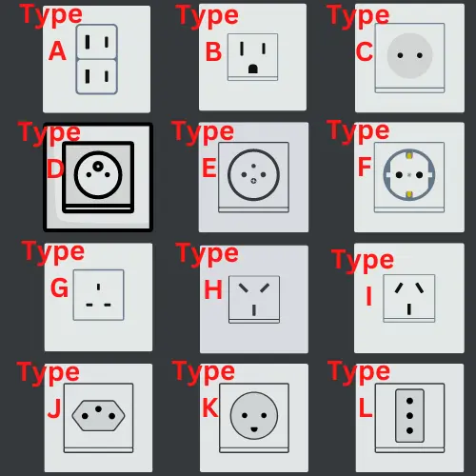Click the red letter J label

tap(54, 408)
